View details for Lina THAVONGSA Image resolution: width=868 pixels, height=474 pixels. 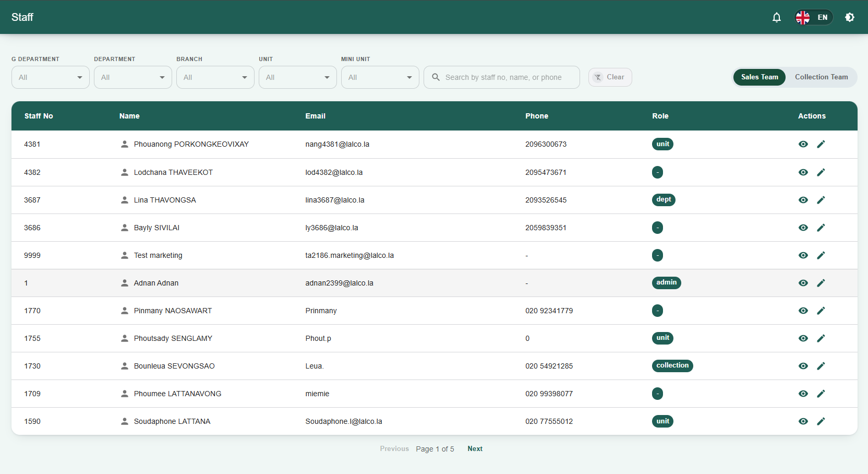coord(803,200)
